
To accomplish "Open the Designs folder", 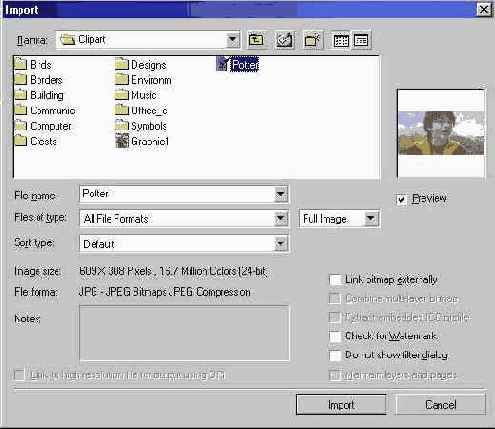I will (140, 64).
